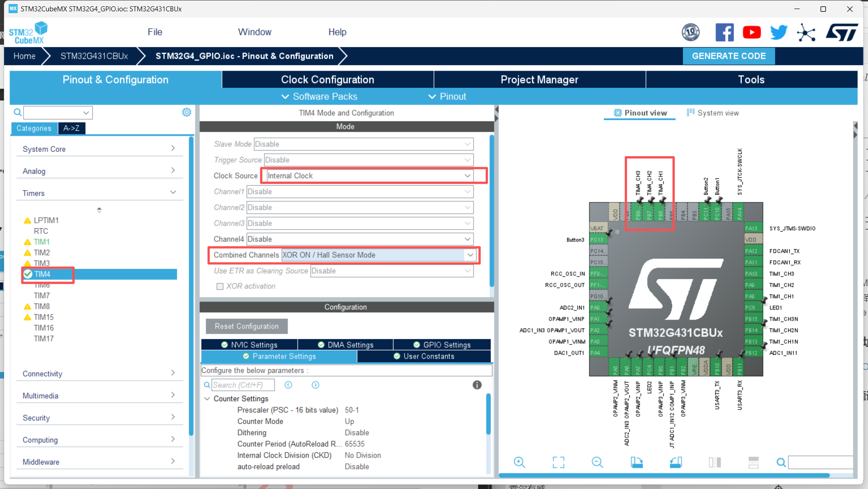The width and height of the screenshot is (868, 489).
Task: Open the YouTube icon in header
Action: (x=752, y=33)
